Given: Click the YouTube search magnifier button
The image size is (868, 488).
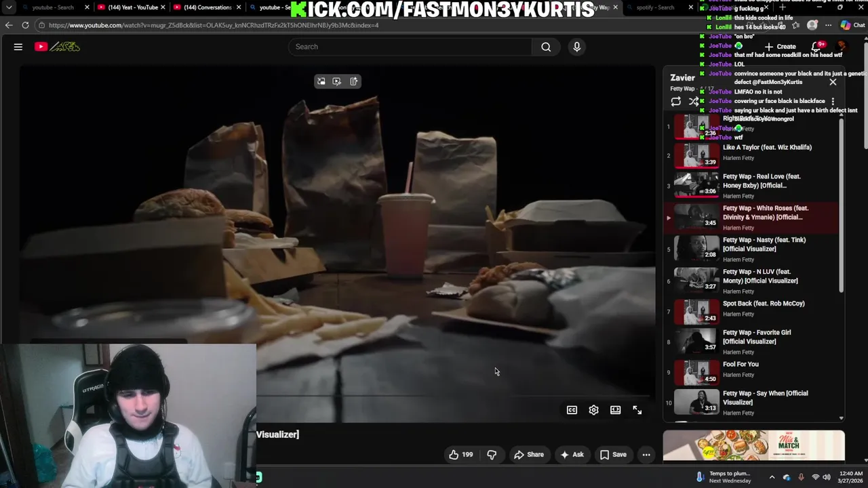Looking at the screenshot, I should pos(546,47).
